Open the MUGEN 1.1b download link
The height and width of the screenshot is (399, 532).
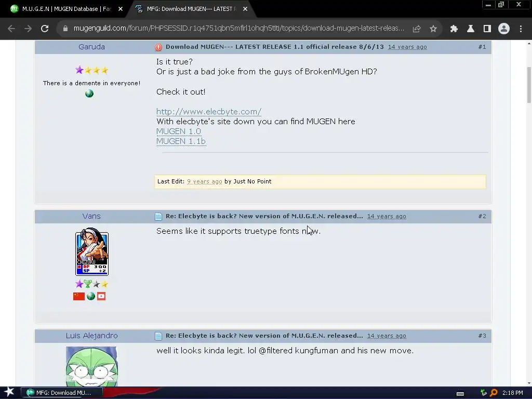[x=181, y=141]
